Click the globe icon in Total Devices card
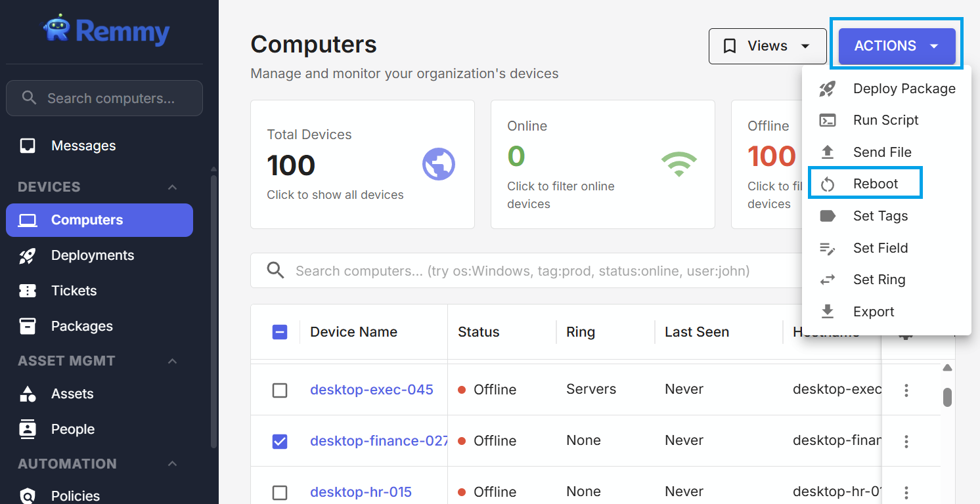The height and width of the screenshot is (504, 980). 438,164
